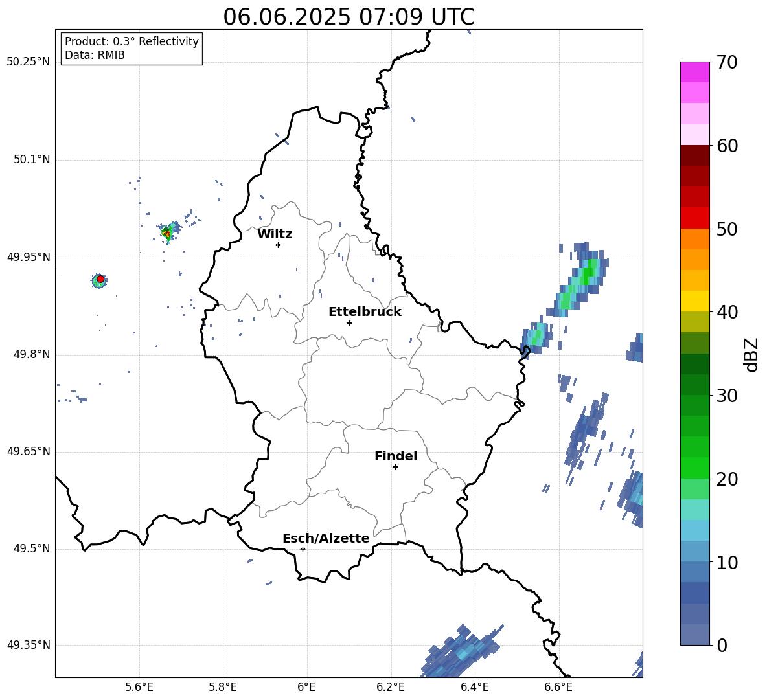Click the 49.65°N latitude label

[x=29, y=451]
